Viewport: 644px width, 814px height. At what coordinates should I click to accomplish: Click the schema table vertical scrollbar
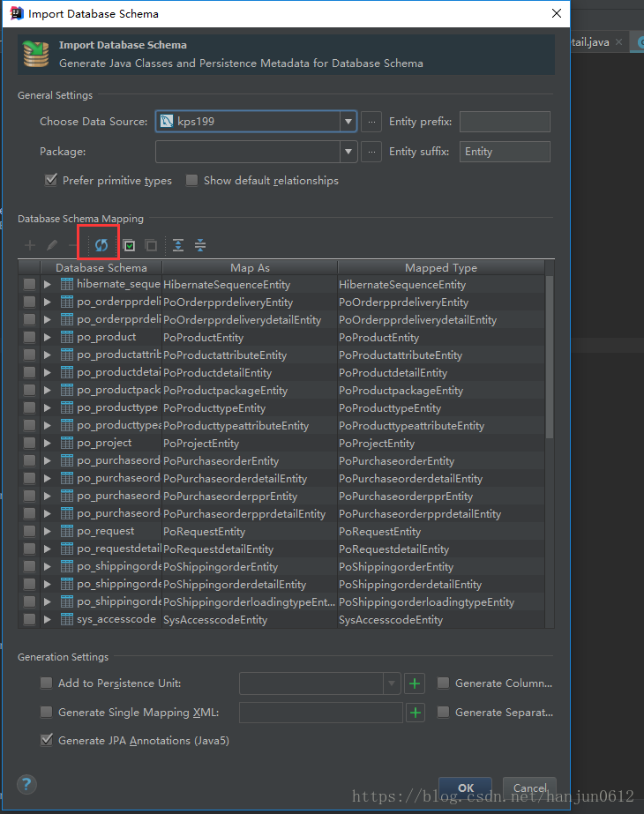pyautogui.click(x=550, y=358)
